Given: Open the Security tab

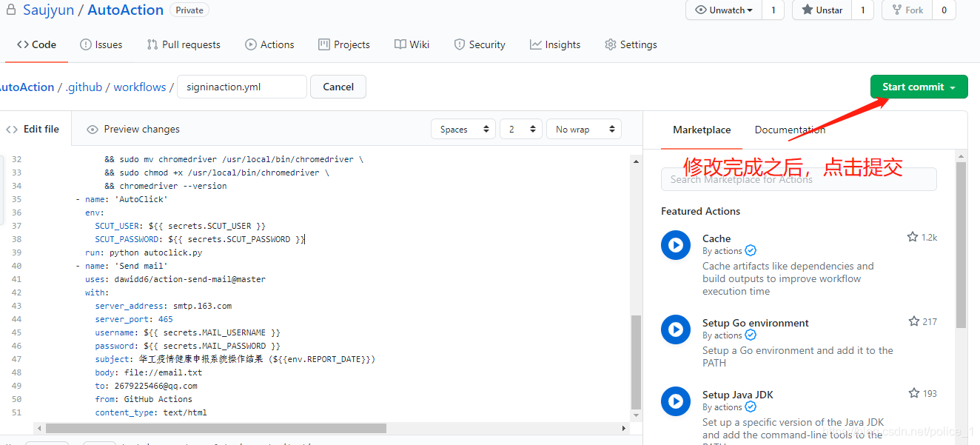Looking at the screenshot, I should click(479, 44).
